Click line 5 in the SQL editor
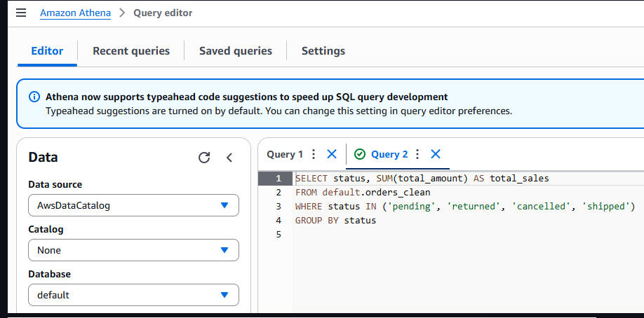The image size is (644, 318). [x=421, y=234]
